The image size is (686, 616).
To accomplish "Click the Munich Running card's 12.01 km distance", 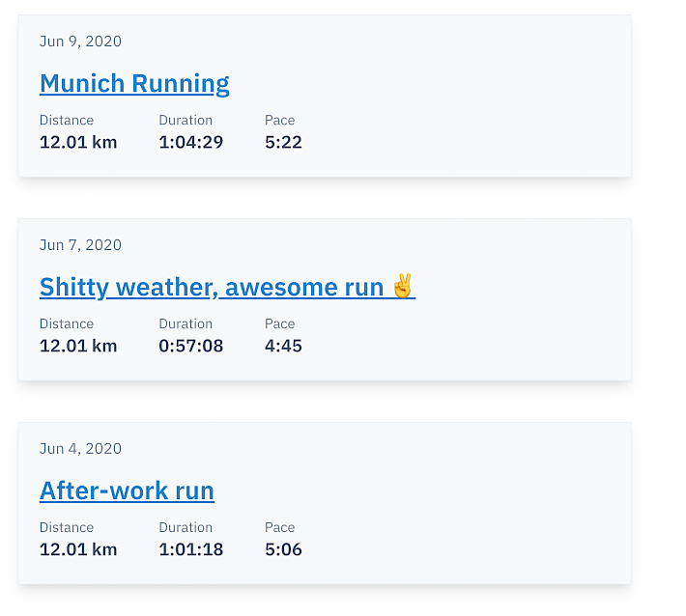I will tap(78, 142).
